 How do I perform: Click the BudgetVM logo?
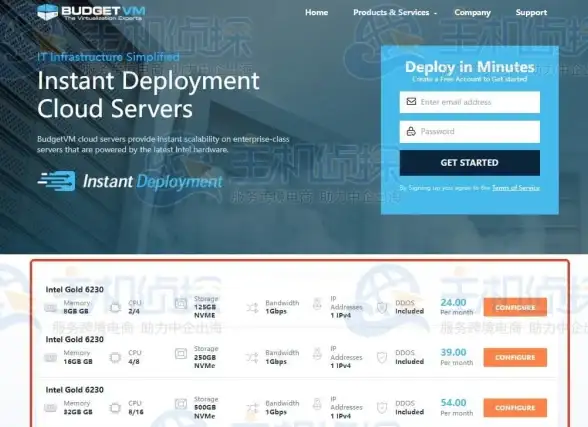point(91,12)
